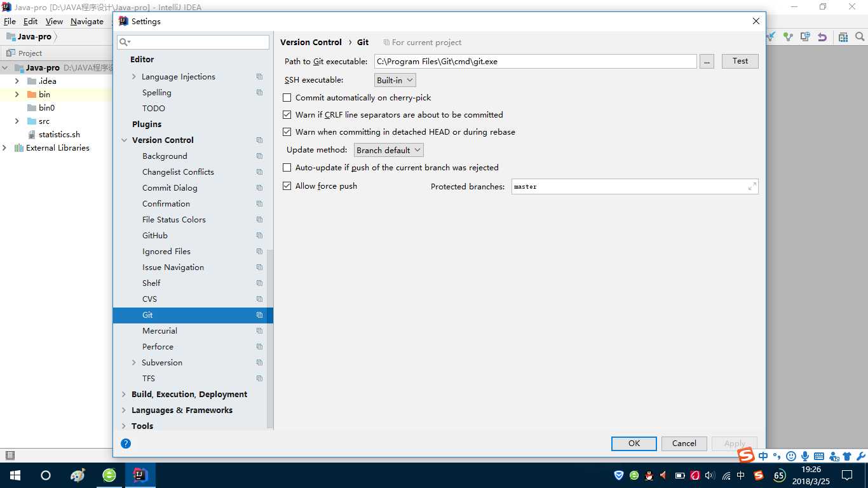
Task: Click the circular 65 percent tray indicator
Action: point(780,475)
